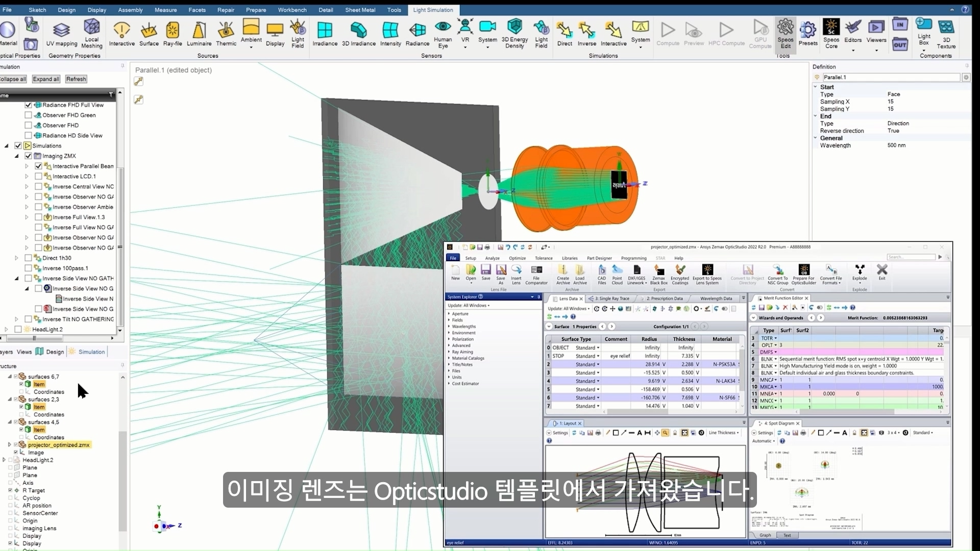Open the GPU Compute tool
Viewport: 980px width, 551px height.
(760, 33)
